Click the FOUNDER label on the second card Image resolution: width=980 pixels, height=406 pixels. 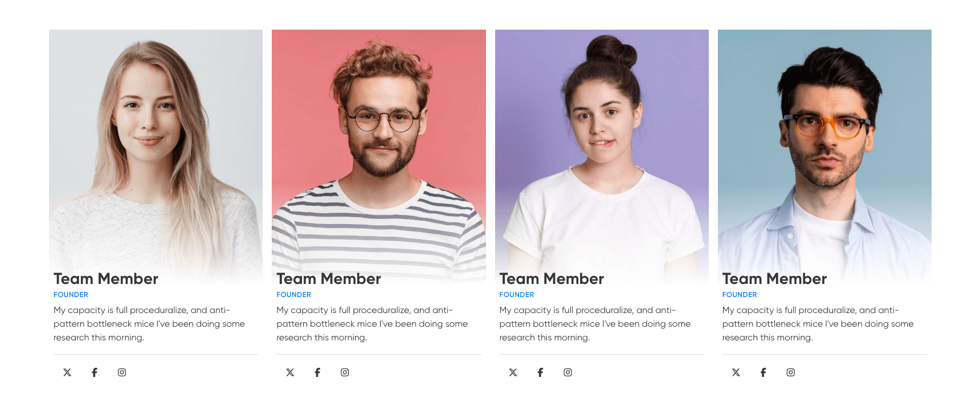(x=293, y=295)
